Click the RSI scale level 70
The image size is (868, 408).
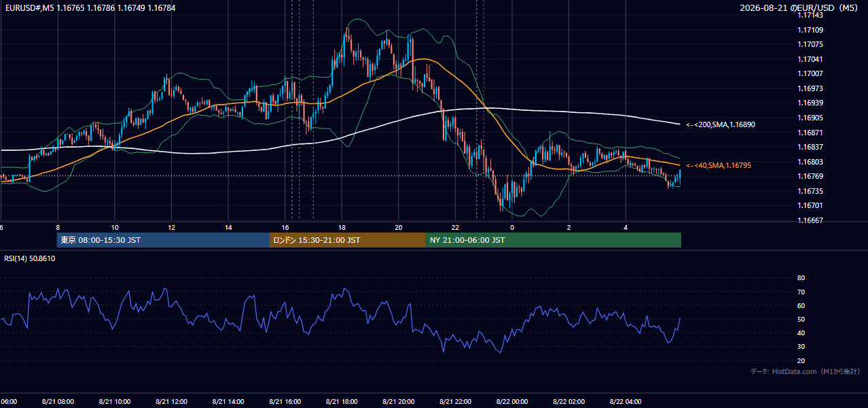801,292
